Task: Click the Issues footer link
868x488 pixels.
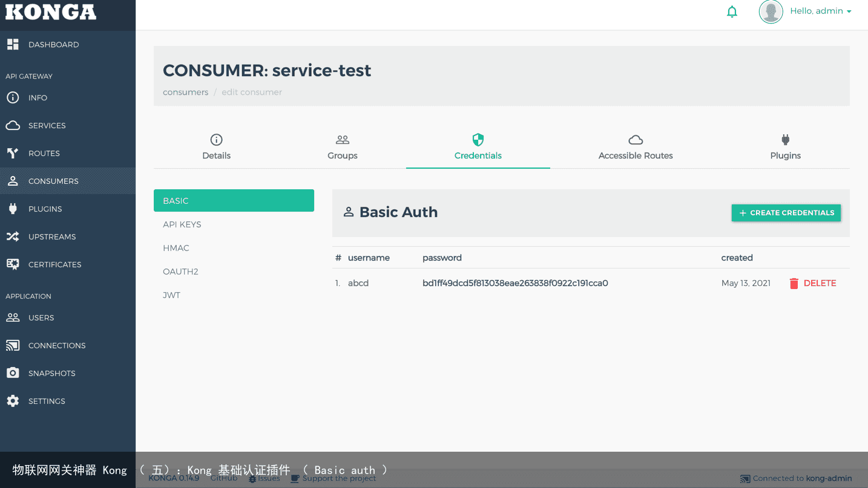Action: 265,478
